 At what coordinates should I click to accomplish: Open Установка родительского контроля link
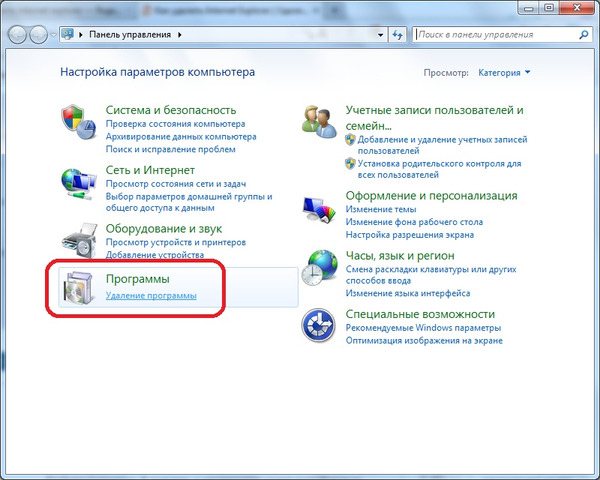tap(439, 169)
